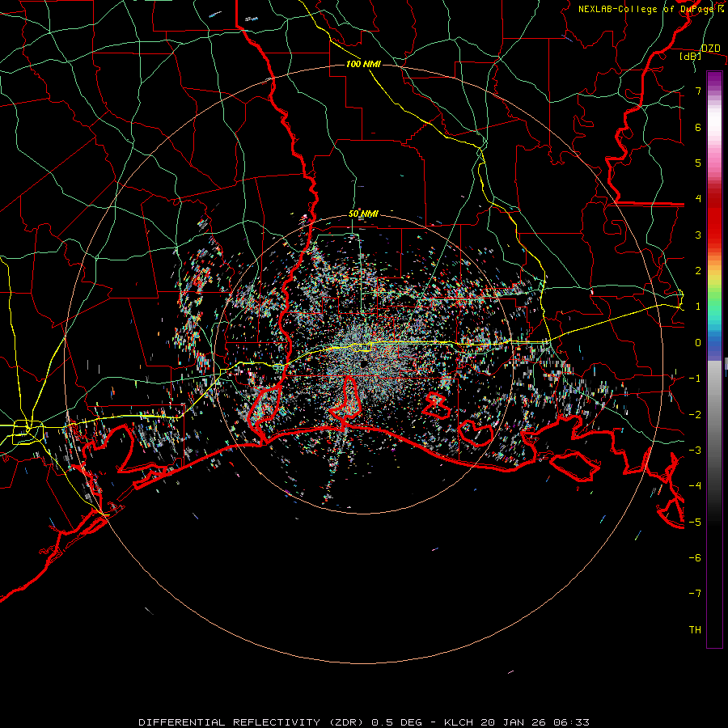Click the "-2" value on the color scale

pyautogui.click(x=695, y=415)
